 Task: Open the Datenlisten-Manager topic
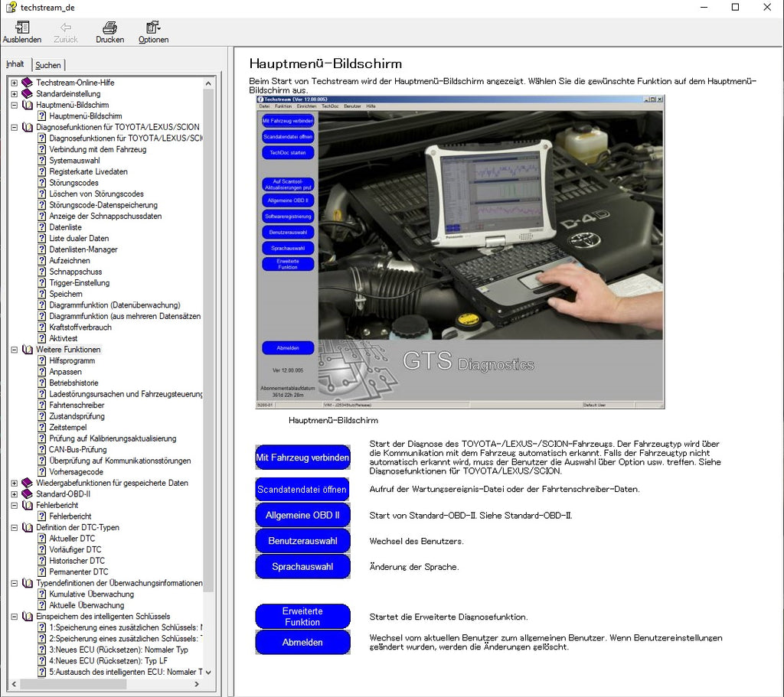(x=83, y=249)
